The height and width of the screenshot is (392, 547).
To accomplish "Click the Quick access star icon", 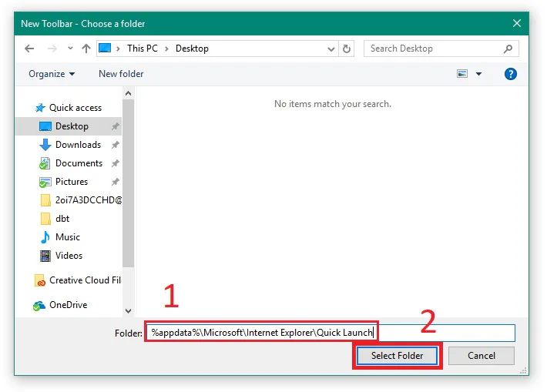I will (x=41, y=108).
